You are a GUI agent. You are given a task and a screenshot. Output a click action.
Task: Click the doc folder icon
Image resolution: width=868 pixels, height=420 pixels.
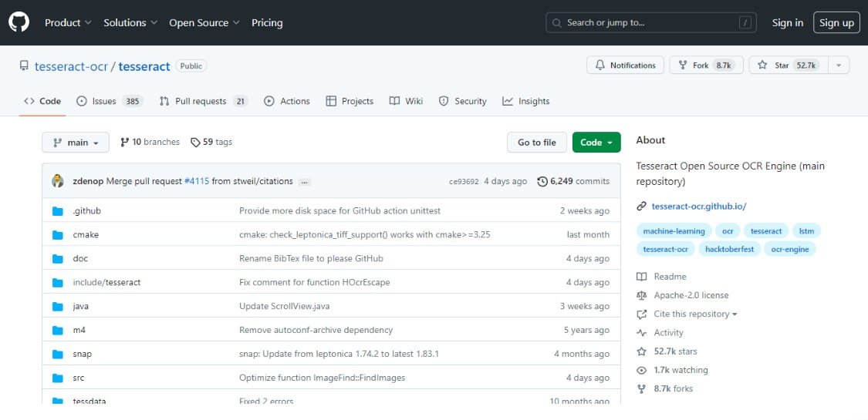[58, 259]
